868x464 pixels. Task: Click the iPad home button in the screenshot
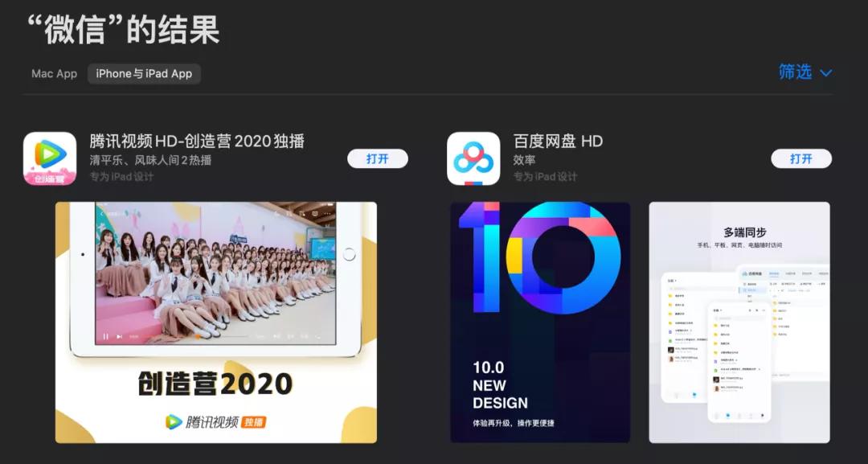point(349,254)
